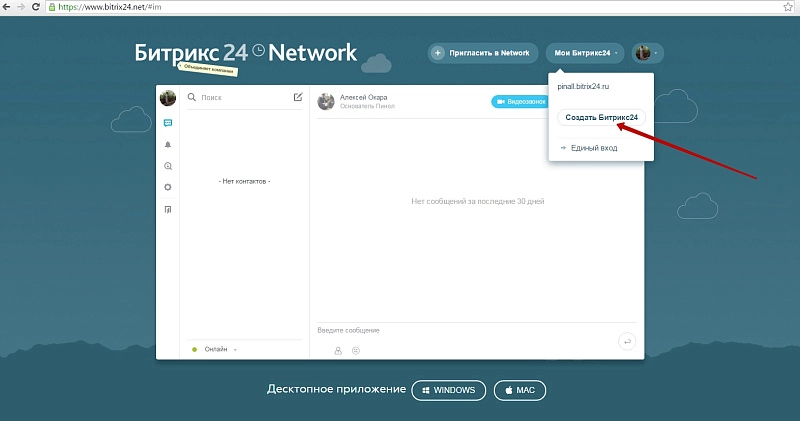This screenshot has height=421, width=800.
Task: Open the chat messages sidebar icon
Action: pyautogui.click(x=168, y=123)
